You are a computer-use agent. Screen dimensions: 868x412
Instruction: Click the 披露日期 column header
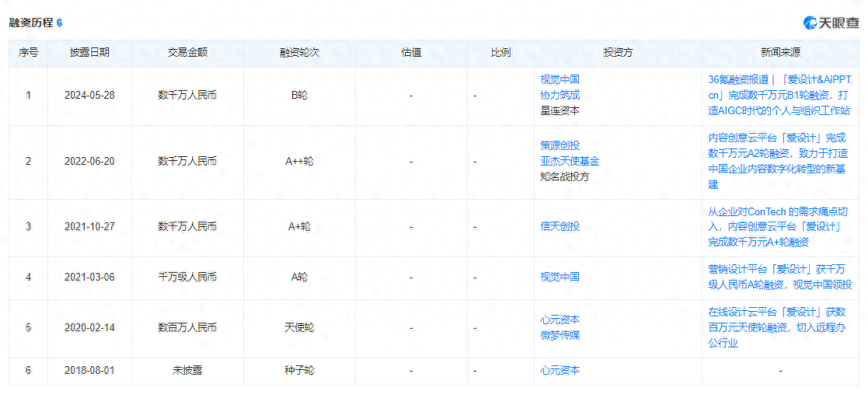click(89, 53)
